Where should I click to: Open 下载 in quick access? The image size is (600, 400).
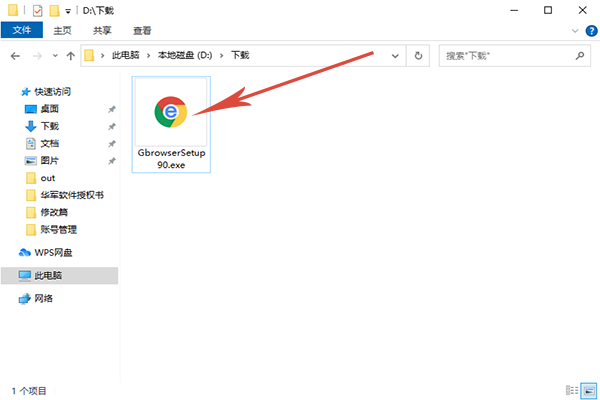pos(49,126)
